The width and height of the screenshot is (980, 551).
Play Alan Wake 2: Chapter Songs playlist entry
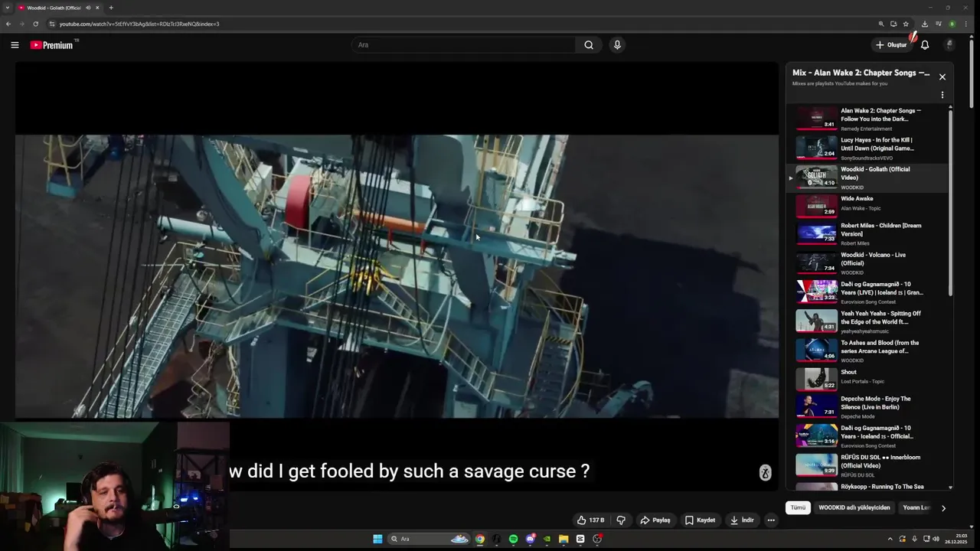[867, 119]
